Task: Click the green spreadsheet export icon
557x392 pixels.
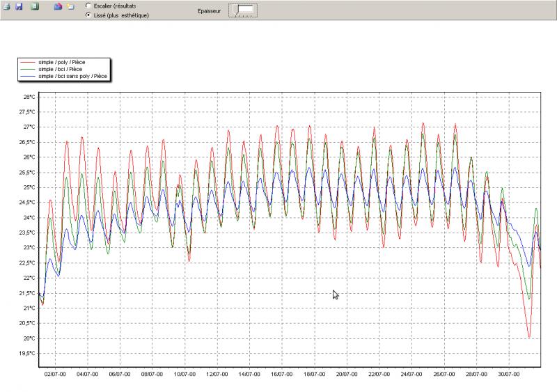Action: point(35,6)
